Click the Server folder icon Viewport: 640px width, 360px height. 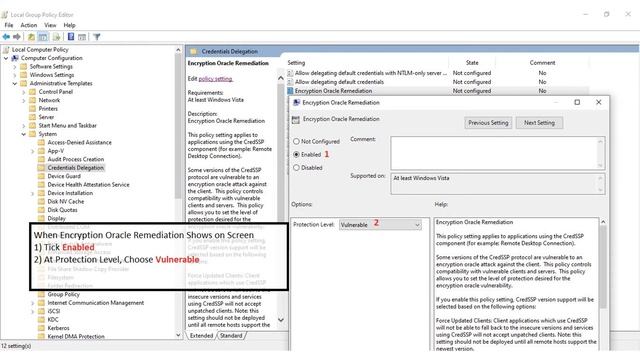[x=33, y=117]
